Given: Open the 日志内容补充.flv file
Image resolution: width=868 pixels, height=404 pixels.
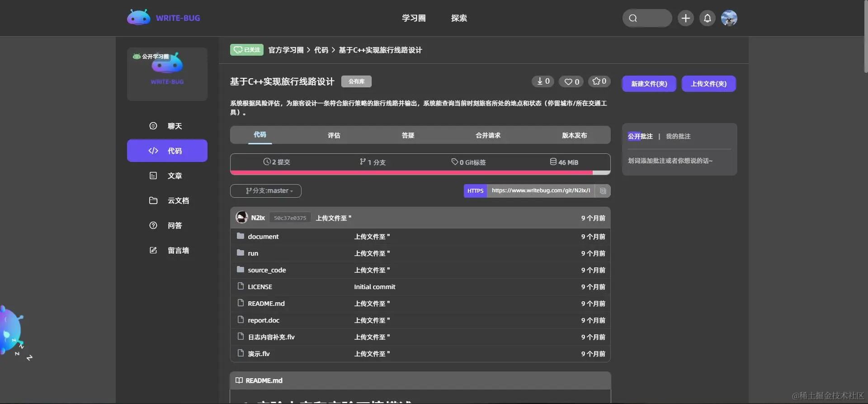Looking at the screenshot, I should [271, 337].
